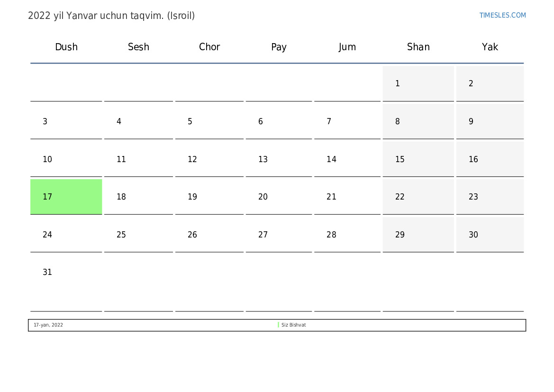
Task: Select the Pay weekday header
Action: click(x=279, y=47)
